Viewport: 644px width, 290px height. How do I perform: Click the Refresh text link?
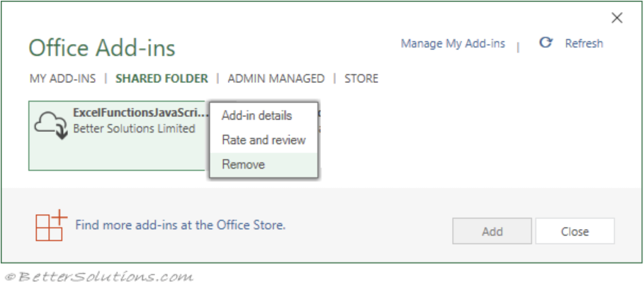(x=584, y=44)
